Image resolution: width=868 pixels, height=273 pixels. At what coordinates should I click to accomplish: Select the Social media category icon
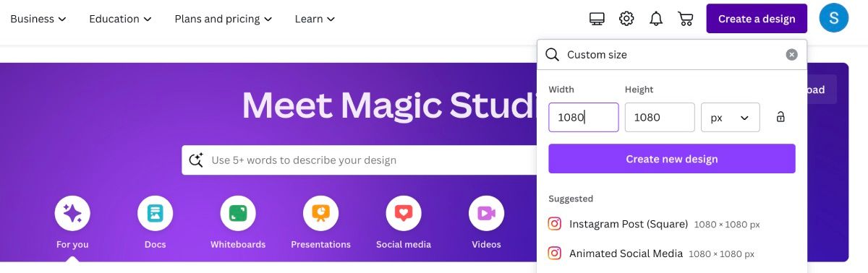click(404, 213)
